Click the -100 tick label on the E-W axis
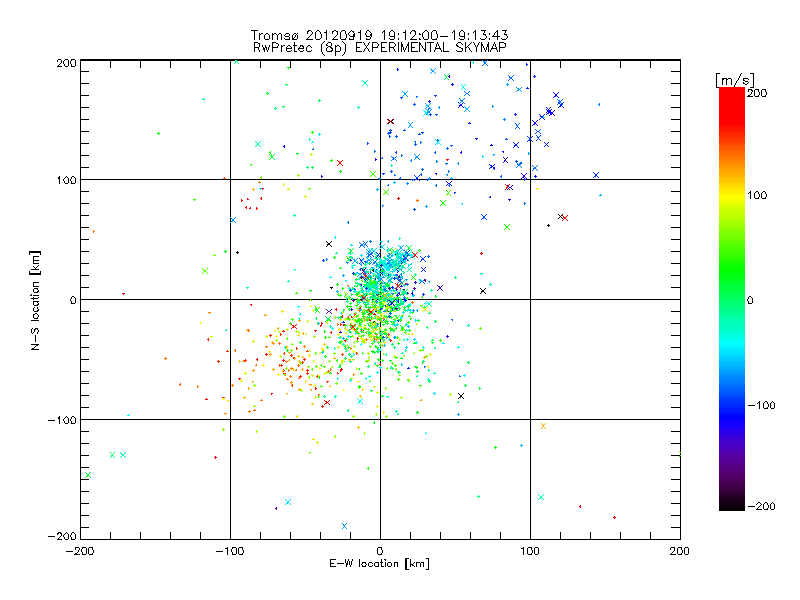Screen dimensions: 800x600 [x=230, y=551]
